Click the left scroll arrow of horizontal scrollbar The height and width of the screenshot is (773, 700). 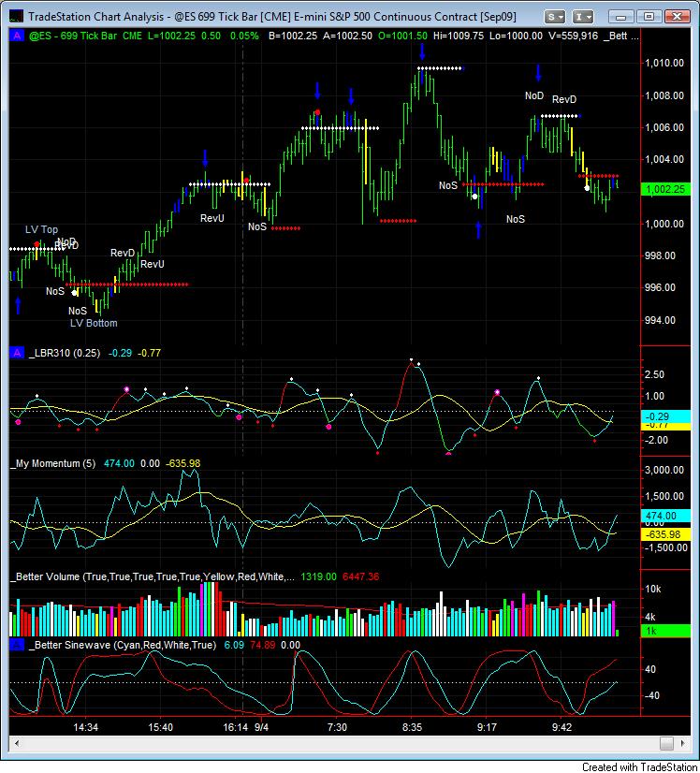tap(16, 743)
